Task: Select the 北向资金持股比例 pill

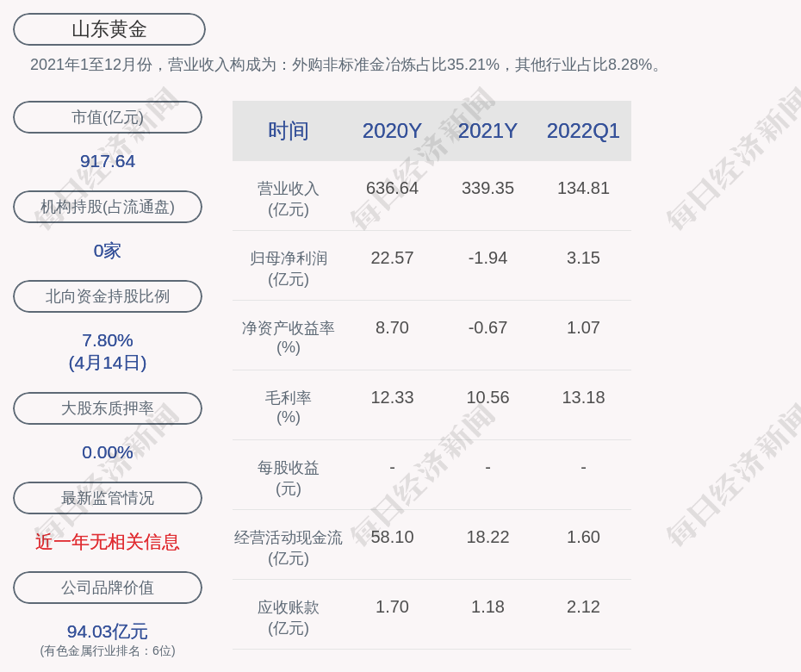Action: click(x=108, y=296)
